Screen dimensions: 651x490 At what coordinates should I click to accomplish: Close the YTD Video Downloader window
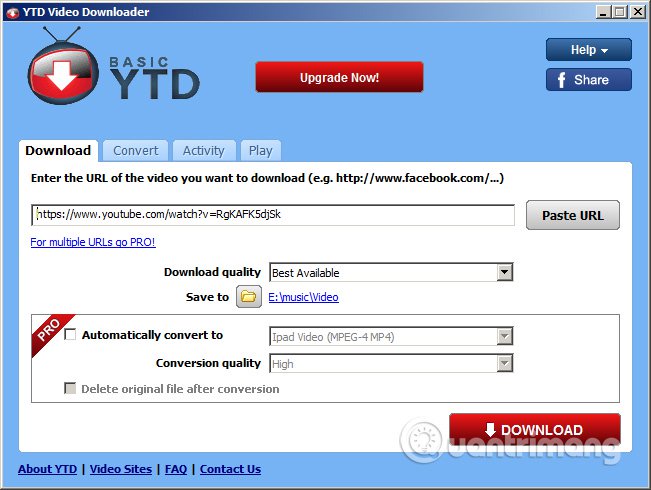[637, 12]
